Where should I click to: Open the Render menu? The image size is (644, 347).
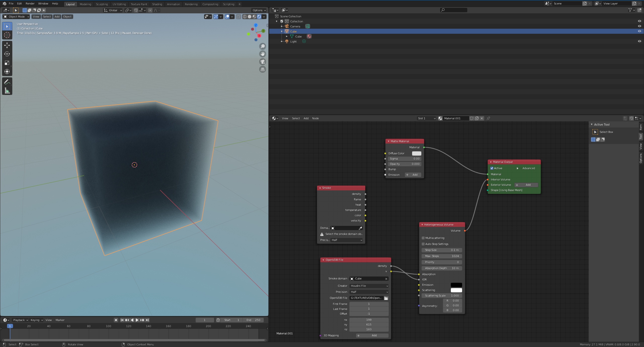pyautogui.click(x=30, y=4)
